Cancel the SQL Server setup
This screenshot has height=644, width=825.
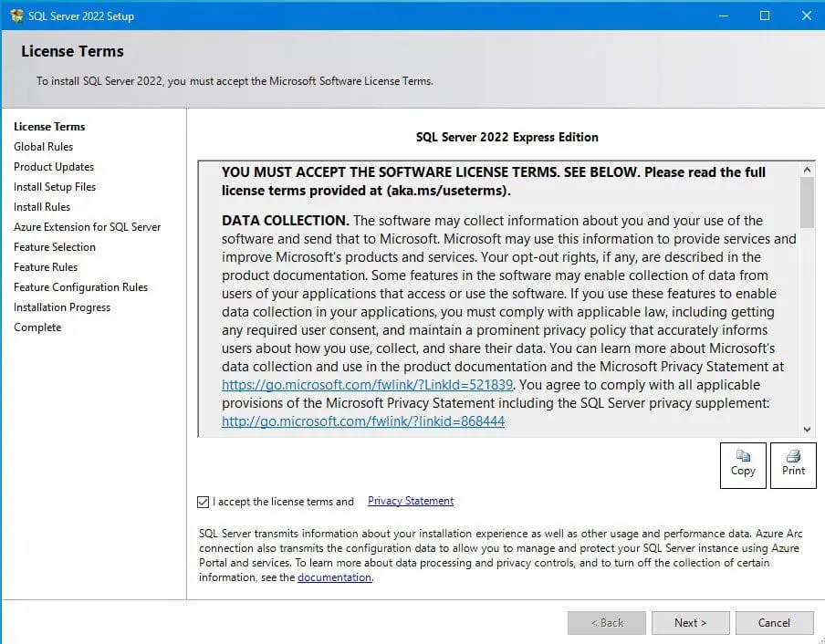[x=774, y=623]
